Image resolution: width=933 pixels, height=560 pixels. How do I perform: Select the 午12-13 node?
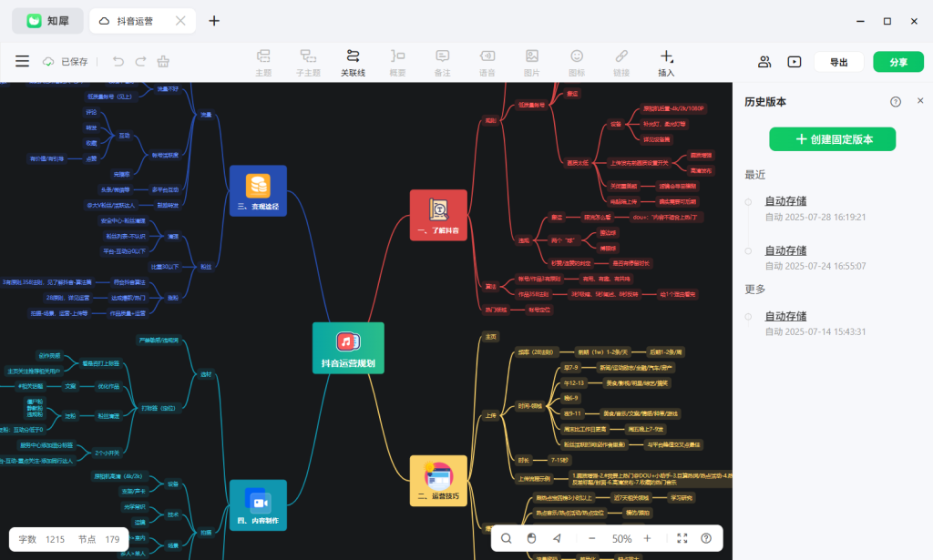click(x=574, y=382)
